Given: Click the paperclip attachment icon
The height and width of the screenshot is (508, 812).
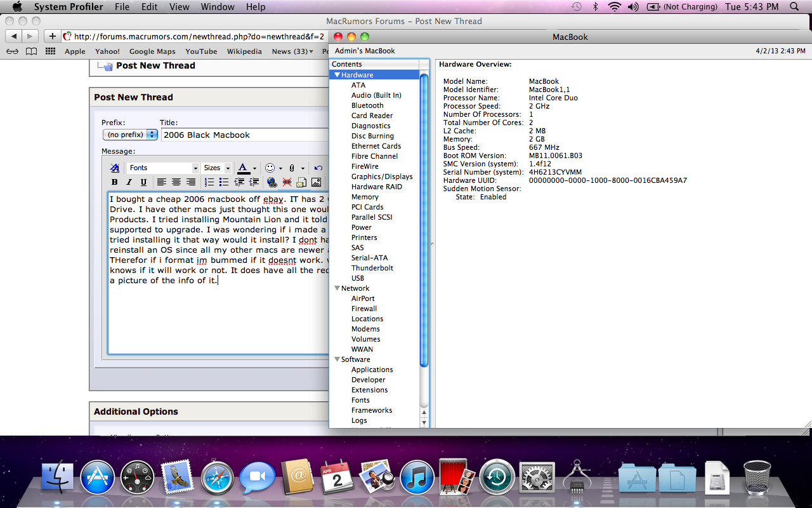Looking at the screenshot, I should pyautogui.click(x=292, y=168).
